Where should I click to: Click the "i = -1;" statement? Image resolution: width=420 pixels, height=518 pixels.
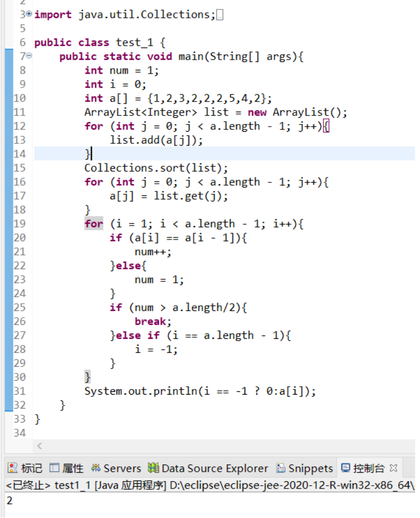pyautogui.click(x=156, y=349)
